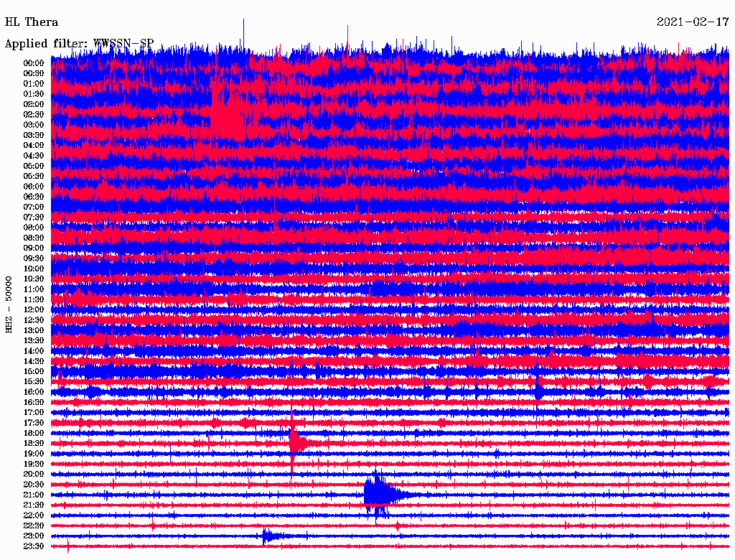Click the 06:30 time label

click(x=34, y=197)
